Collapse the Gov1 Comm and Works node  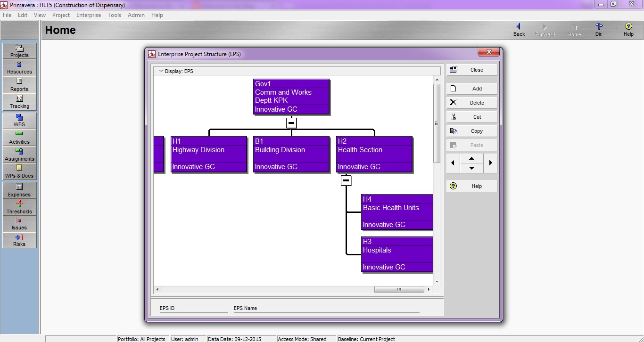[291, 122]
